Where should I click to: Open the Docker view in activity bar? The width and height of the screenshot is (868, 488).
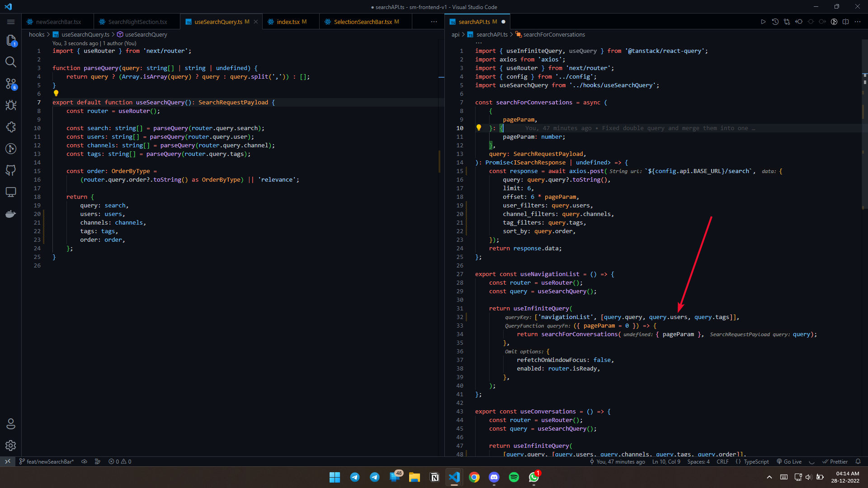(11, 214)
